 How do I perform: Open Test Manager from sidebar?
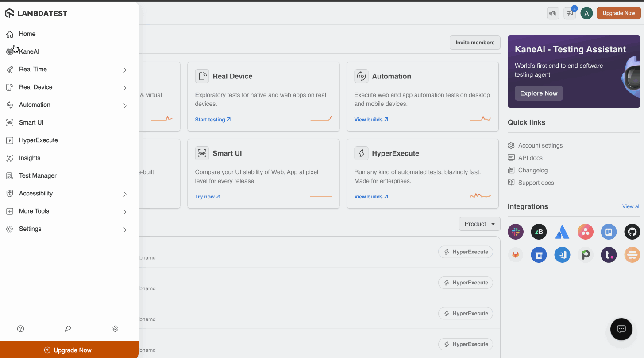coord(38,176)
